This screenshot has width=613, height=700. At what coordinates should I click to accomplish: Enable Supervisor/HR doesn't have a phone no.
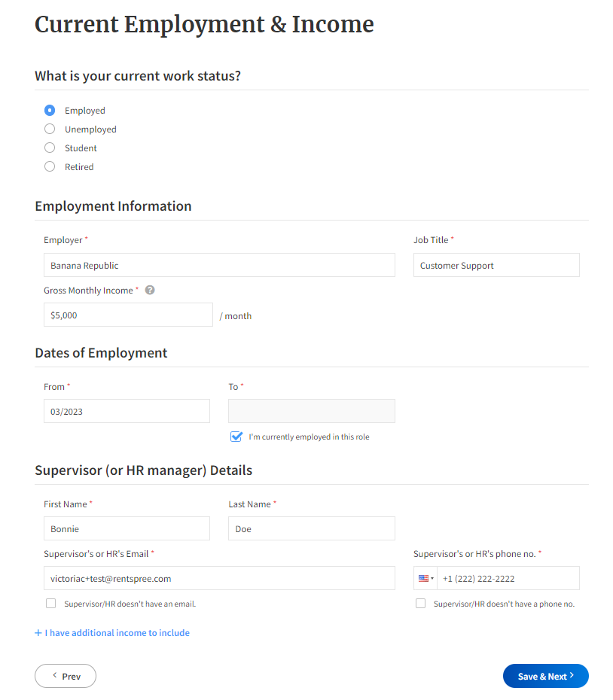[420, 603]
